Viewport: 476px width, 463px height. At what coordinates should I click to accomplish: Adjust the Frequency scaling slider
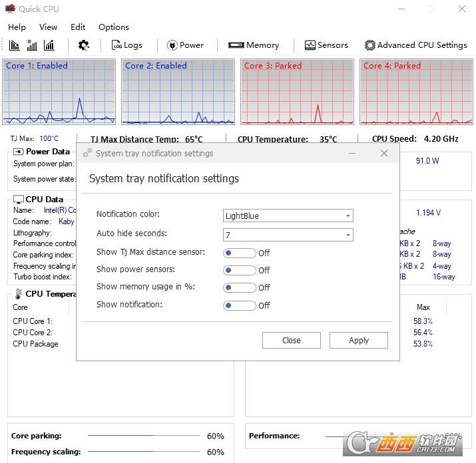click(144, 452)
